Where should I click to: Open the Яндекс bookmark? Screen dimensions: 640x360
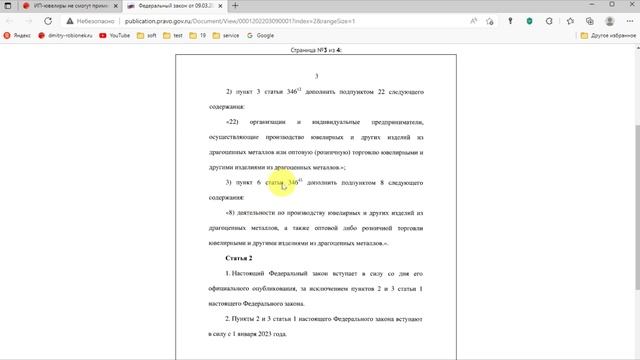coord(17,36)
